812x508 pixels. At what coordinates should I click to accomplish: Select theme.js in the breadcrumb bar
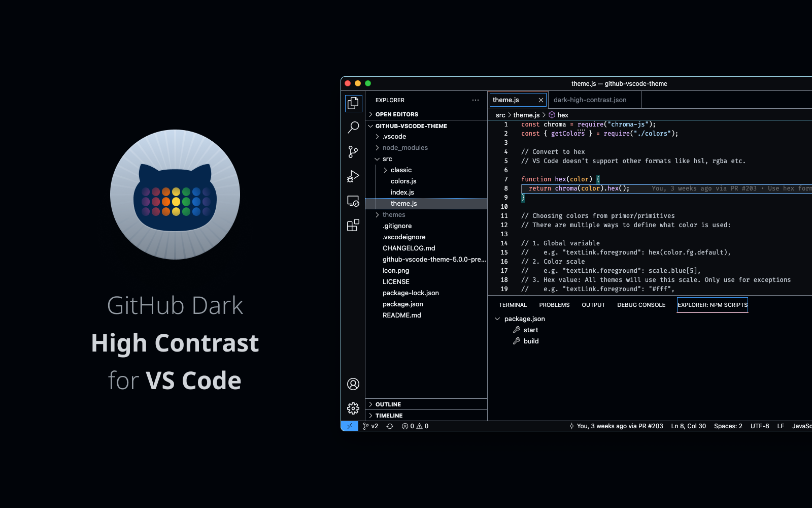[526, 115]
